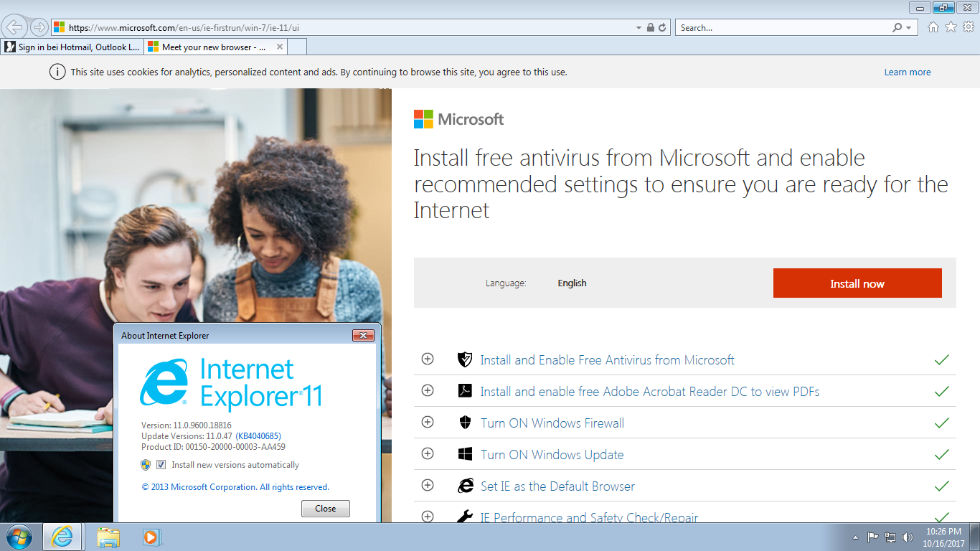Image resolution: width=980 pixels, height=551 pixels.
Task: Click the Internet Explorer 11 logo in dialog
Action: 231,383
